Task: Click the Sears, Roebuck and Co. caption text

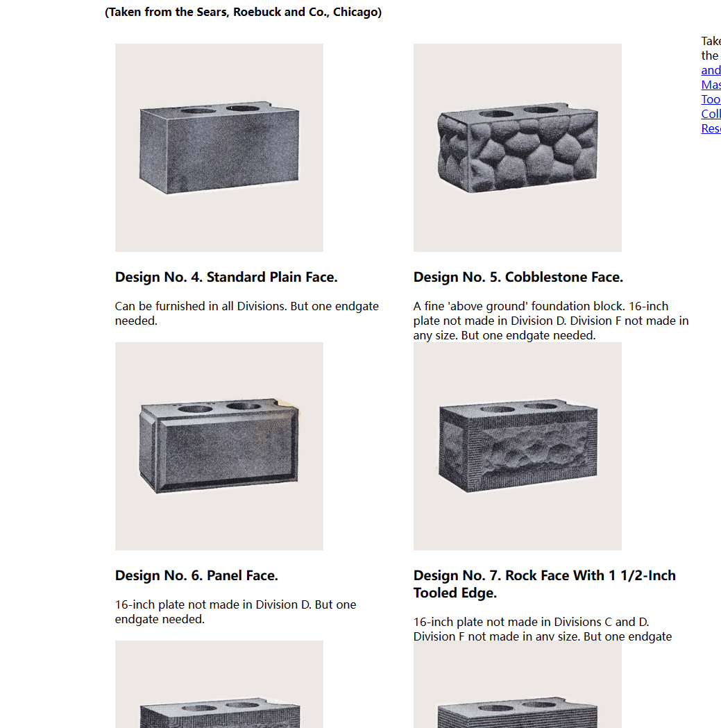Action: 244,12
